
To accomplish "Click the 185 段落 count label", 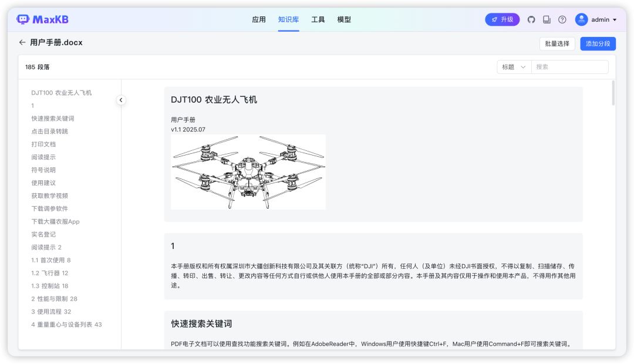I will point(37,67).
